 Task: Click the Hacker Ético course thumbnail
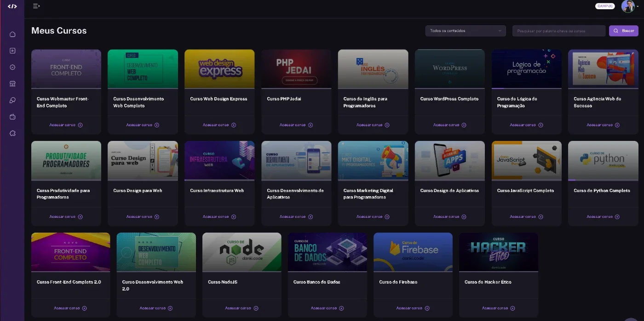tap(499, 252)
